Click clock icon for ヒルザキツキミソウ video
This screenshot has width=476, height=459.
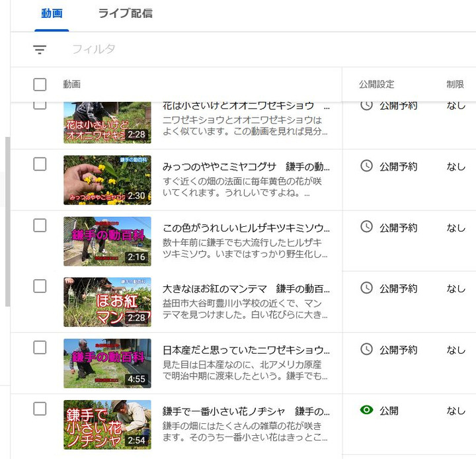(366, 227)
